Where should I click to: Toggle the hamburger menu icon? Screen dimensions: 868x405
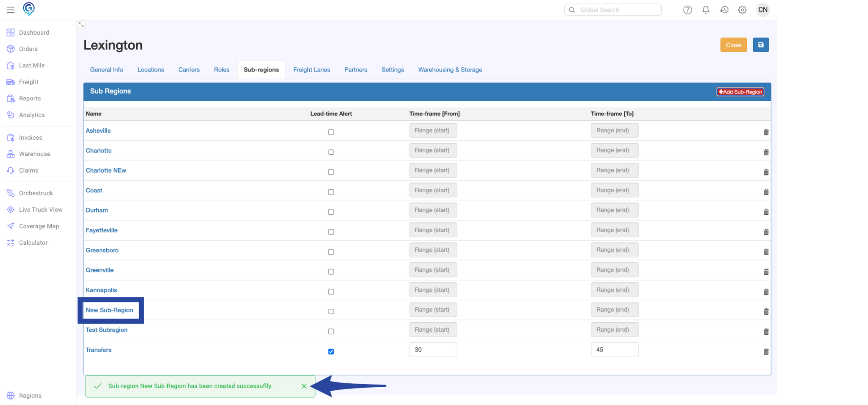(11, 10)
